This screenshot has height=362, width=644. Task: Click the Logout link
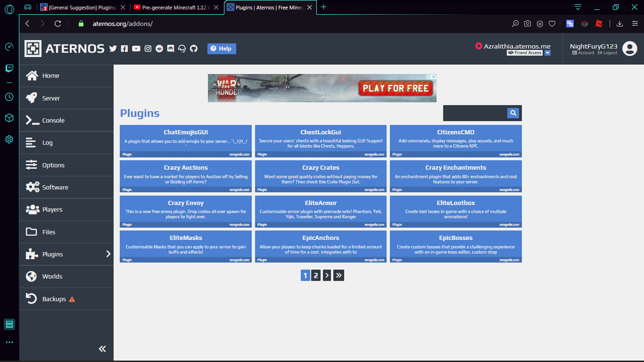click(x=608, y=53)
